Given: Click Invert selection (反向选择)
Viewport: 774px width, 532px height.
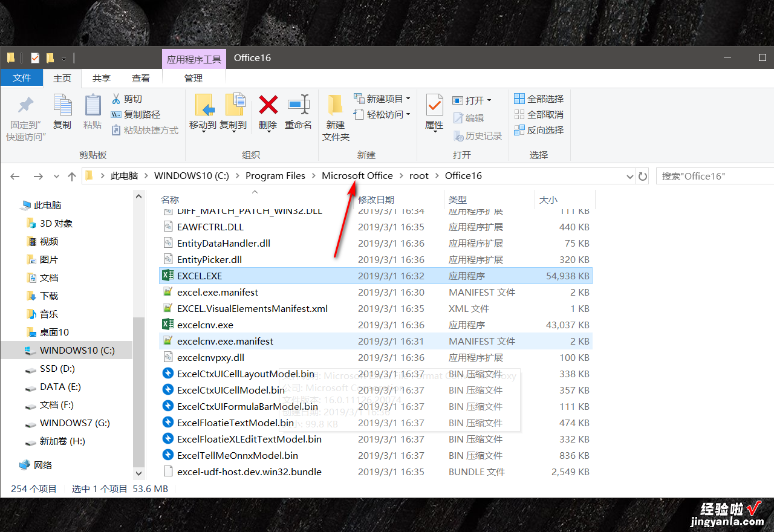Looking at the screenshot, I should click(539, 130).
